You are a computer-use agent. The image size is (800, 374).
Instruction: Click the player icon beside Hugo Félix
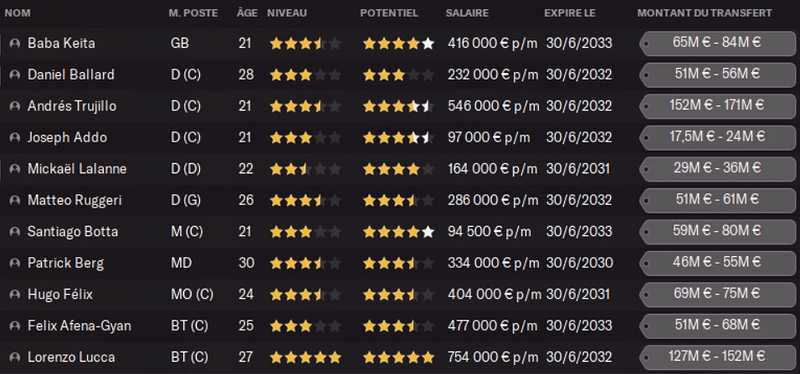[14, 295]
